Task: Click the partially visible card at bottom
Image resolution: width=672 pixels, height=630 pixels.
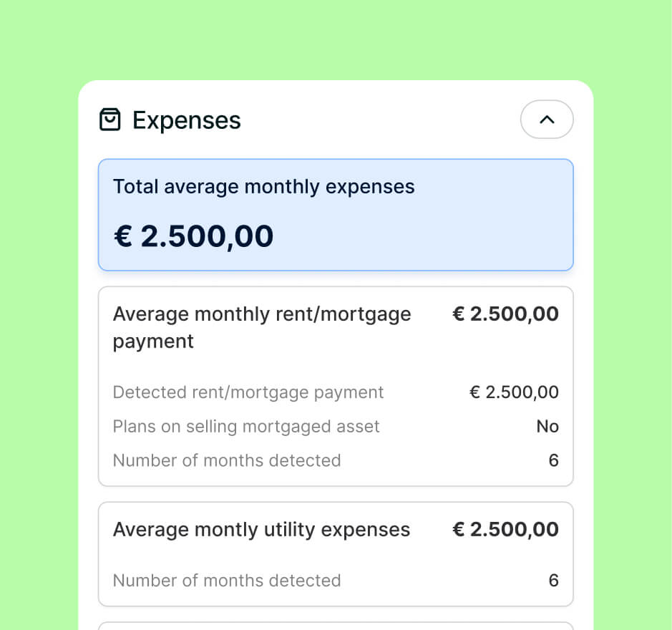Action: coord(336,626)
